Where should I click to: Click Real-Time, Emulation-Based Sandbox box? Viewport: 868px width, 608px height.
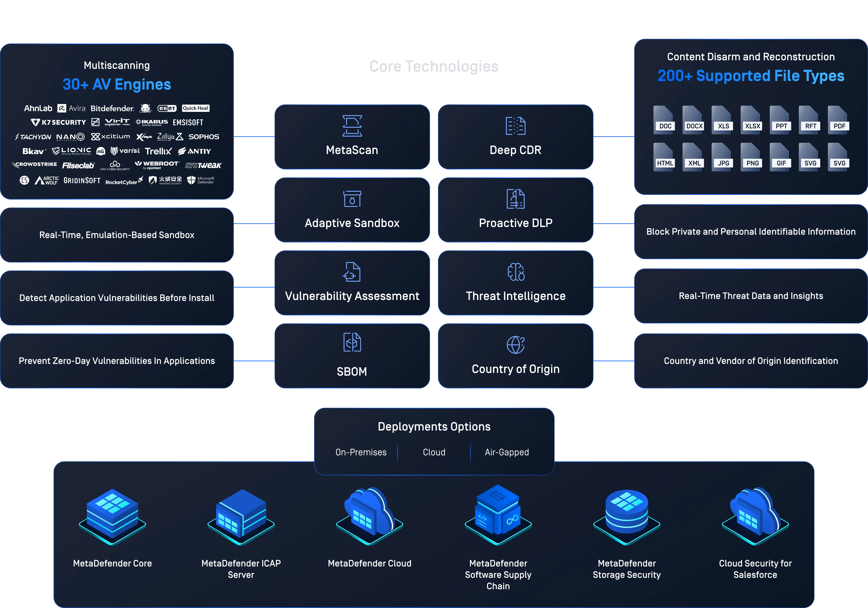coord(117,235)
